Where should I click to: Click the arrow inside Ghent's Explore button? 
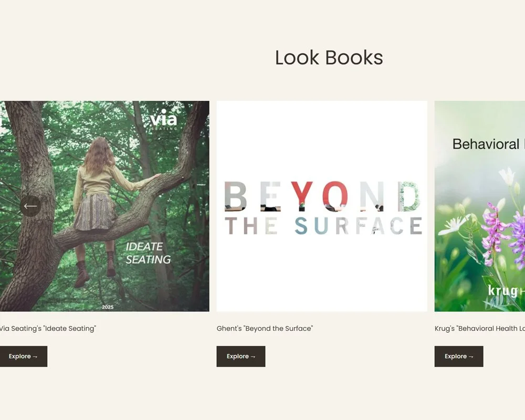click(253, 356)
